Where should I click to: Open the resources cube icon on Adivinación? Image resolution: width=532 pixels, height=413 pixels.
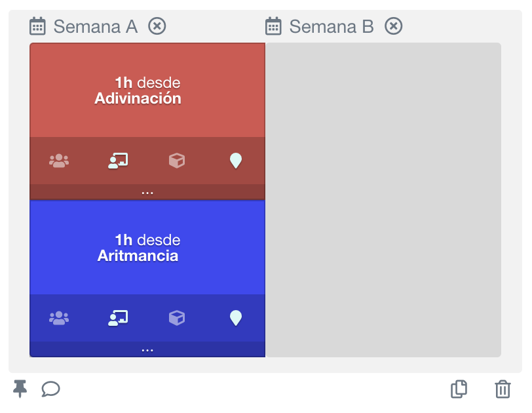pos(176,161)
